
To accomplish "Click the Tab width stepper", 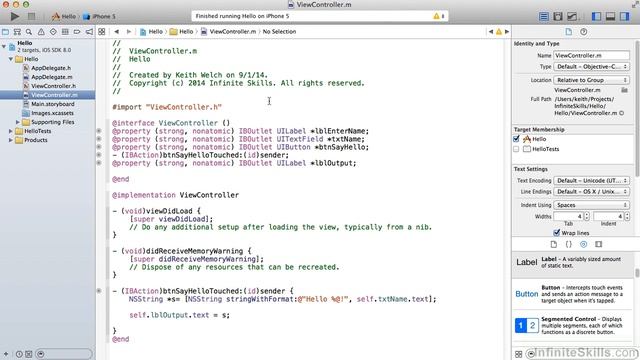I will click(x=587, y=216).
